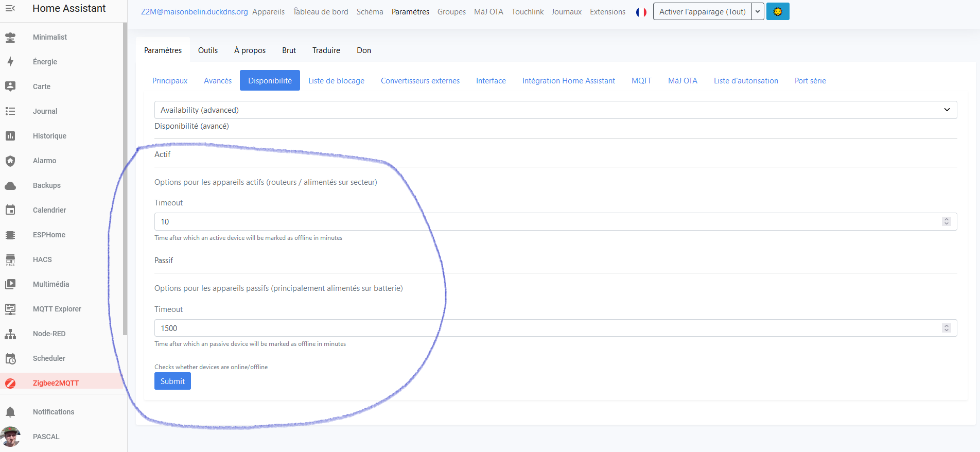Click the Multimédia play icon

pos(10,284)
